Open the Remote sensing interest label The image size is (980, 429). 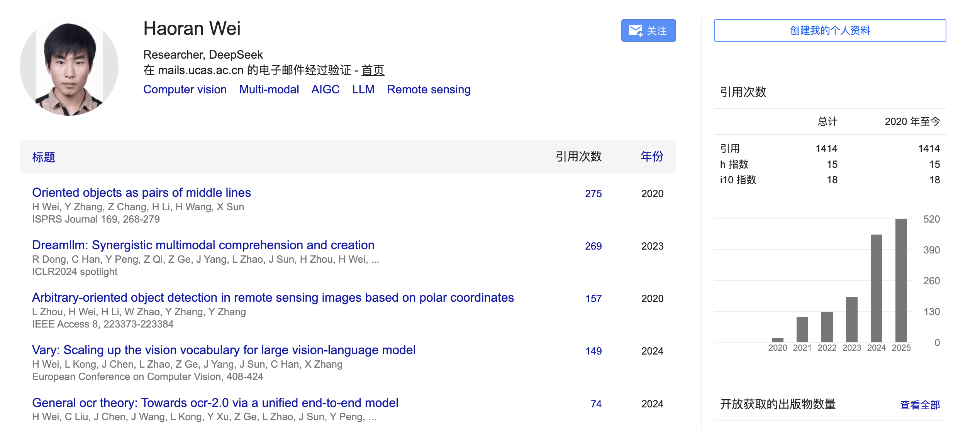click(x=429, y=89)
